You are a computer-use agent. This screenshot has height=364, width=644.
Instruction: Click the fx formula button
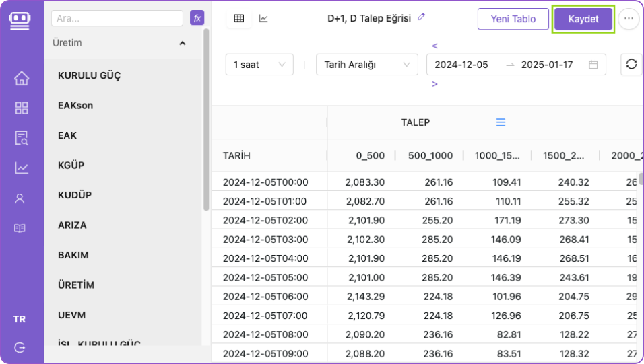[197, 18]
